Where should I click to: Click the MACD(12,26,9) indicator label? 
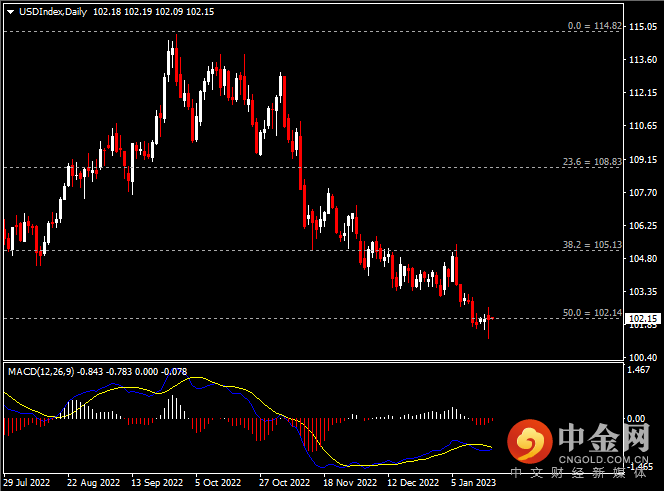click(x=41, y=371)
